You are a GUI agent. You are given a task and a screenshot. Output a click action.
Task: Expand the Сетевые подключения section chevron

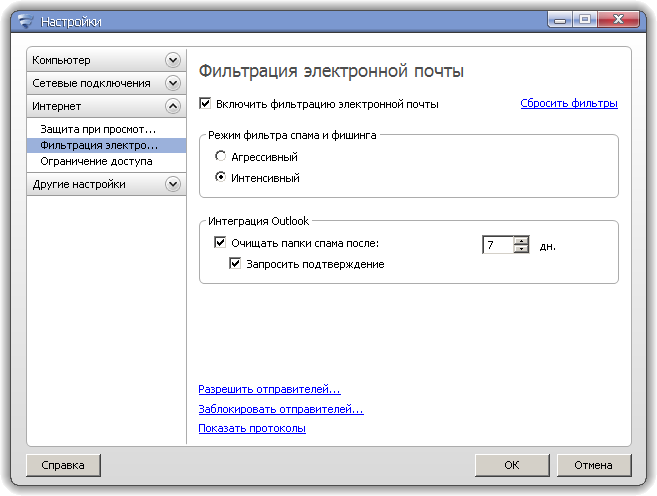coord(173,83)
